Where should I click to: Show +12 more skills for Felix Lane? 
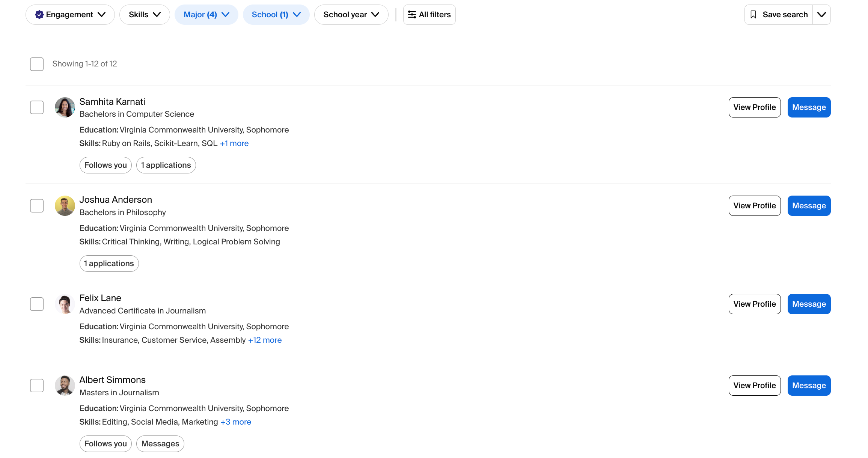click(265, 340)
